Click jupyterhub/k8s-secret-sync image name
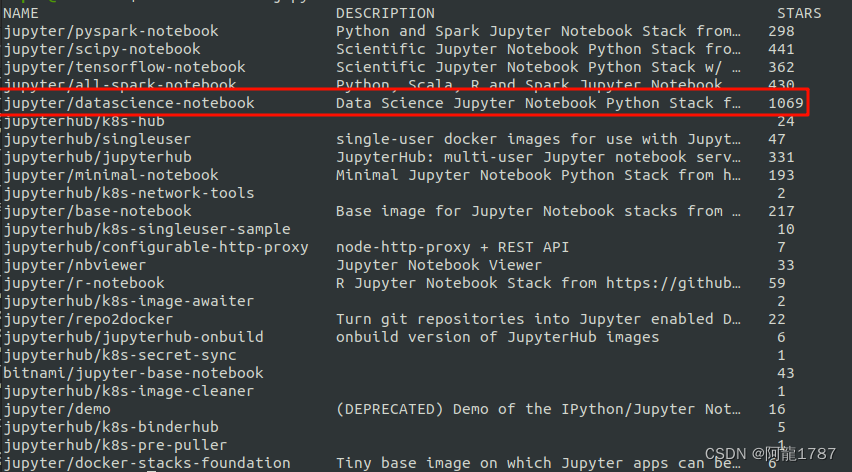The image size is (852, 472). [x=120, y=355]
